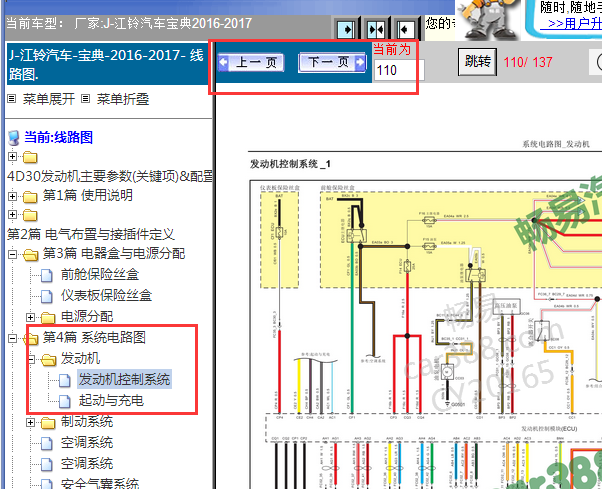The image size is (602, 489).
Task: Expand 第2篇 电气布置与接插件定义 node
Action: tap(12, 214)
